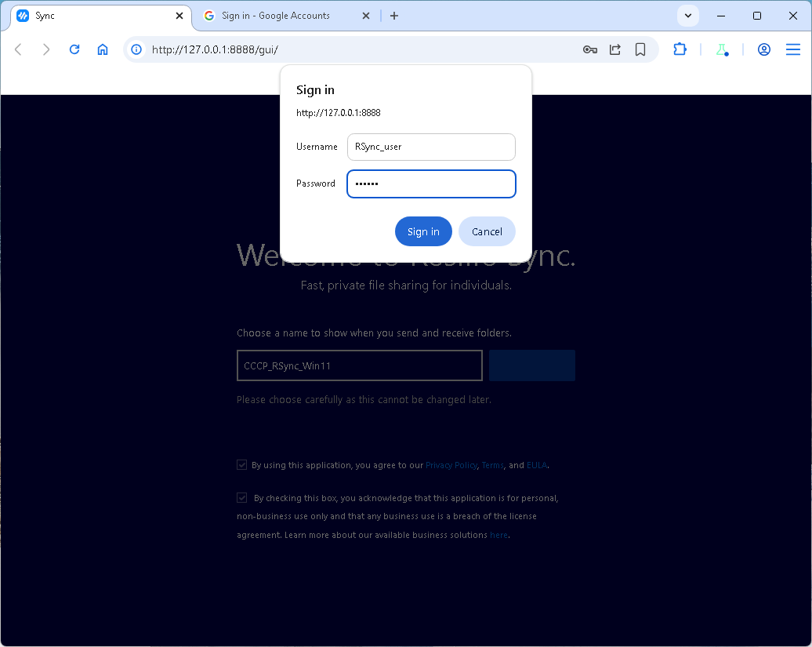
Task: Go back using browser back arrow
Action: point(18,49)
